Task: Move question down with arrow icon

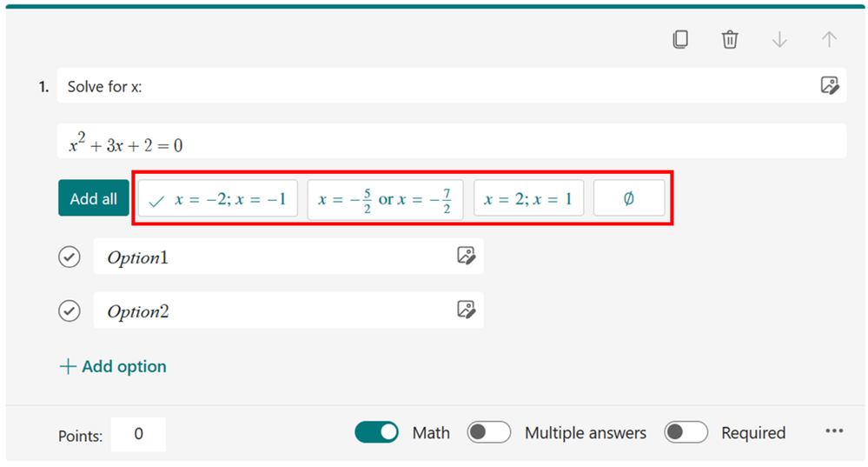Action: [779, 39]
